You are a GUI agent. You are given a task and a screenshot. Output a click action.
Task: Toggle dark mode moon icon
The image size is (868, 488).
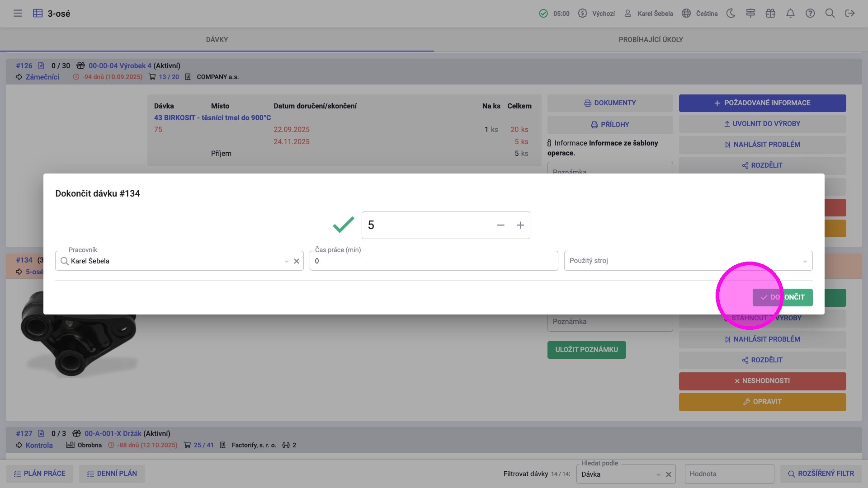click(731, 14)
